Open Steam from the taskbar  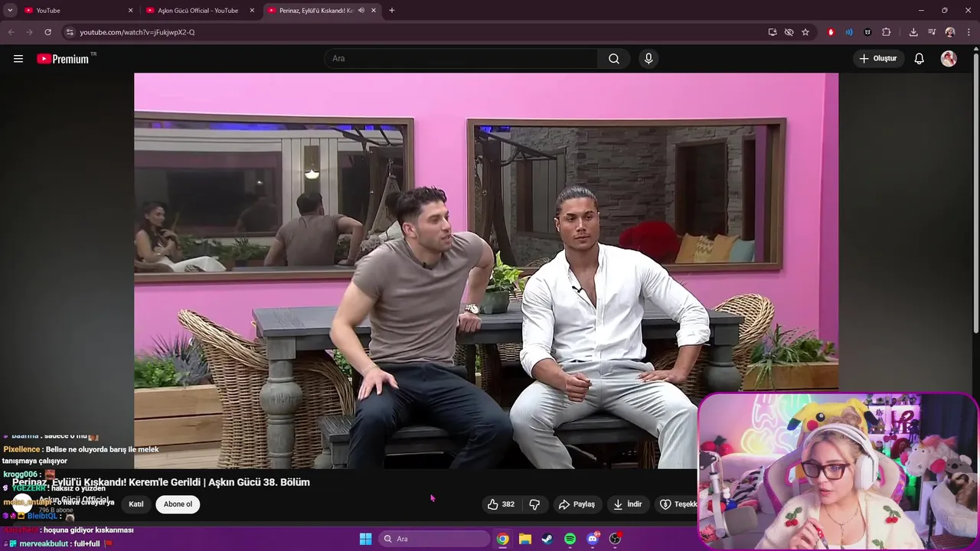pos(547,539)
